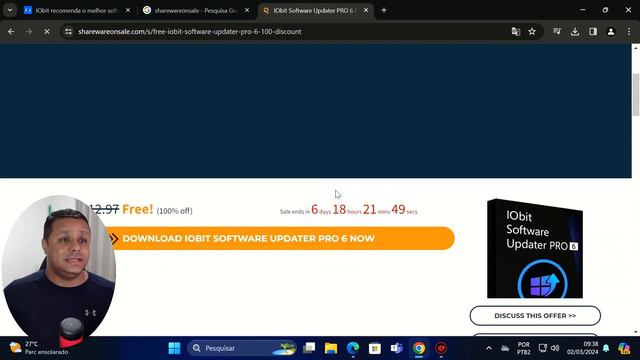Open the tab search dropdown arrow

click(x=10, y=10)
